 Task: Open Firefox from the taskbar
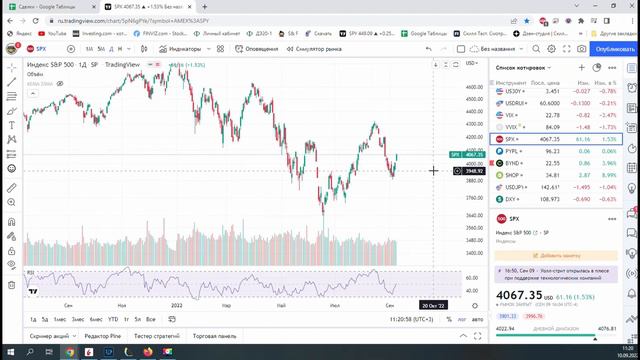[148, 352]
